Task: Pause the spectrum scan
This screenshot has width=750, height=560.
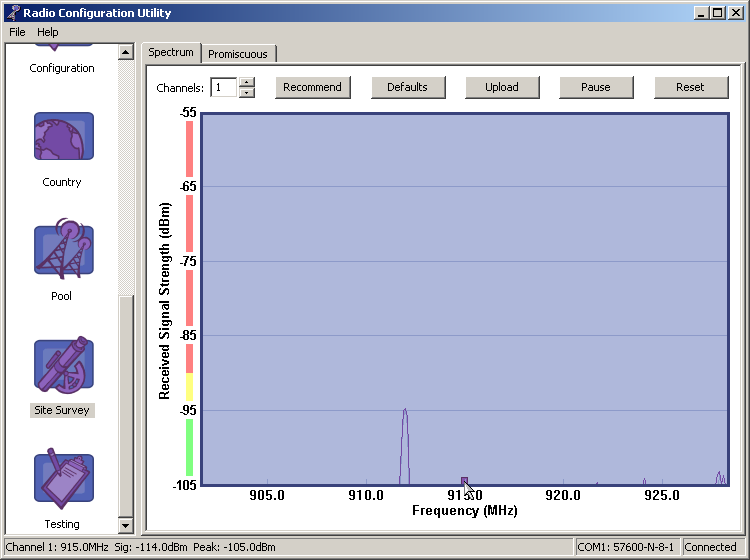Action: click(x=596, y=87)
